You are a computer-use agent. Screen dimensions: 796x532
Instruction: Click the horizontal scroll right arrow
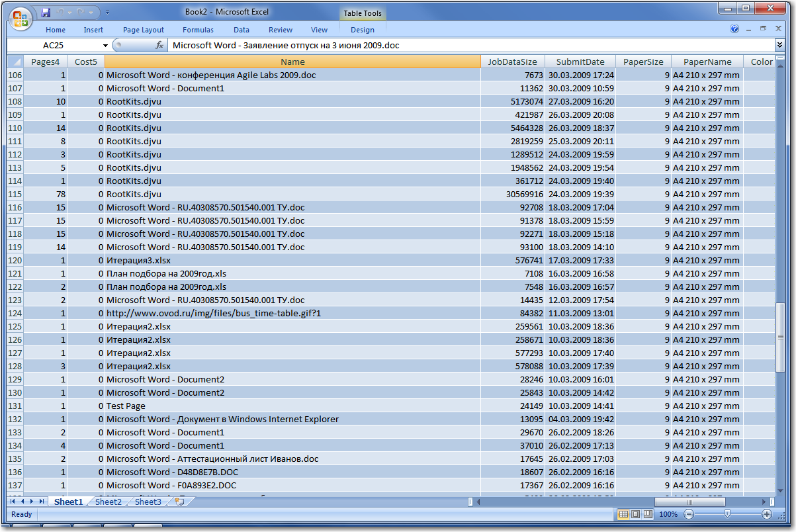tap(764, 502)
